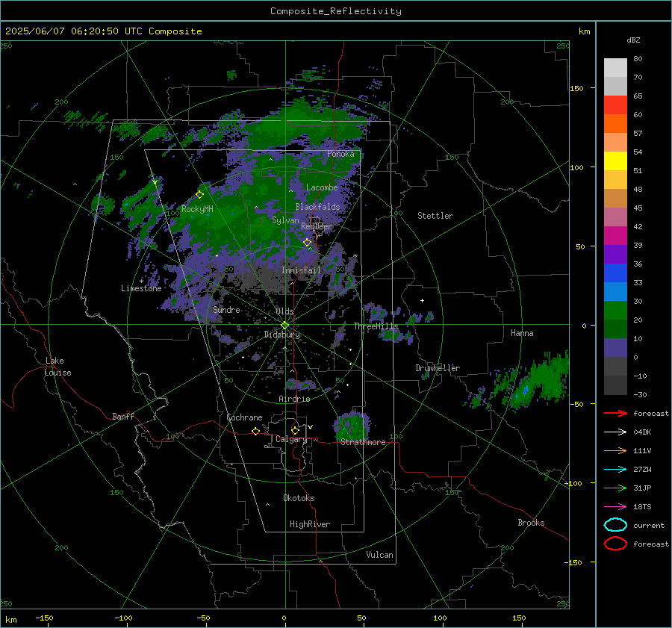The height and width of the screenshot is (628, 672).
Task: Click the Banff map label
Action: click(123, 416)
